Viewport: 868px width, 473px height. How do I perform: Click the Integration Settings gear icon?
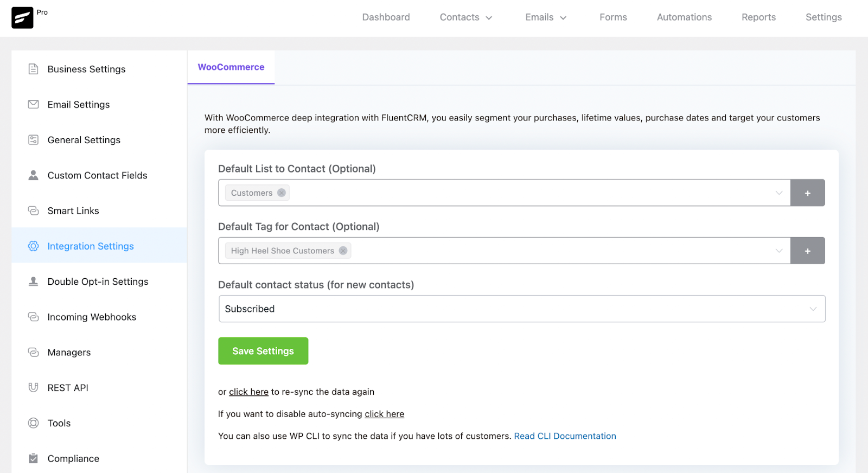point(33,246)
